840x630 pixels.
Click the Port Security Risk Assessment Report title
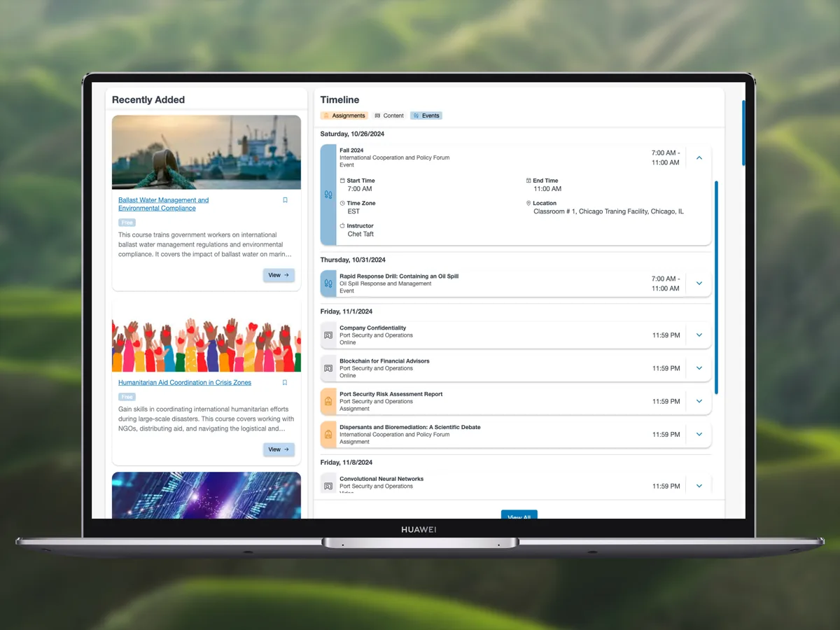(x=391, y=394)
